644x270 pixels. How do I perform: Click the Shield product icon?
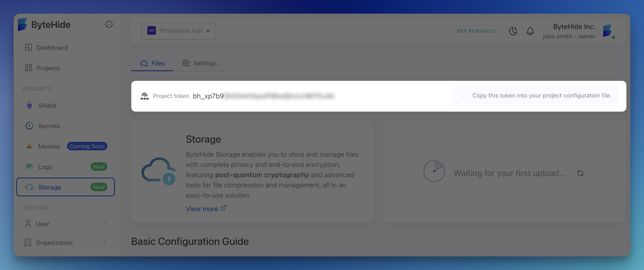point(30,105)
